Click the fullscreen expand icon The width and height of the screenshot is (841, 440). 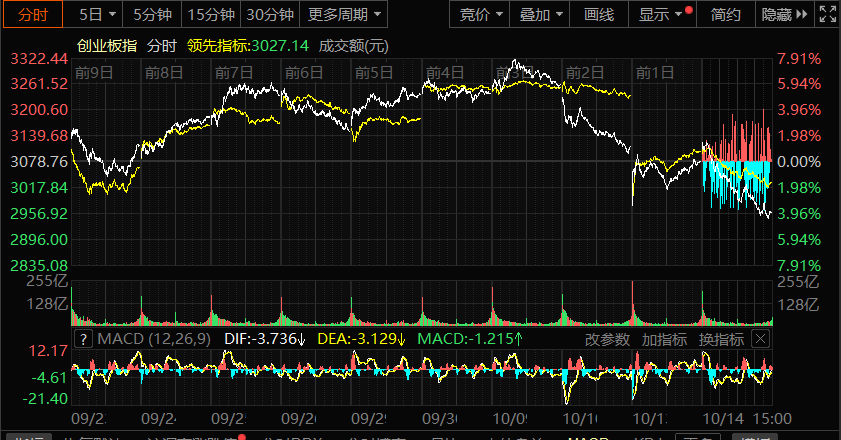825,14
